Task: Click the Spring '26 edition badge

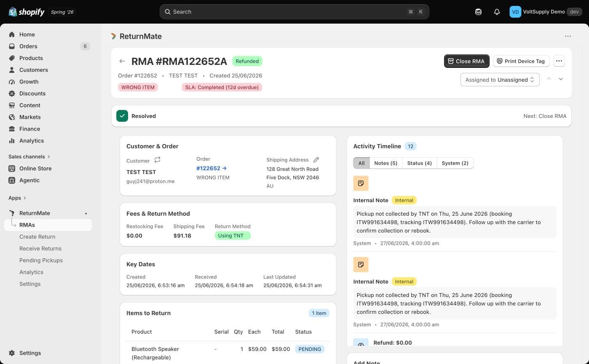Action: (62, 12)
